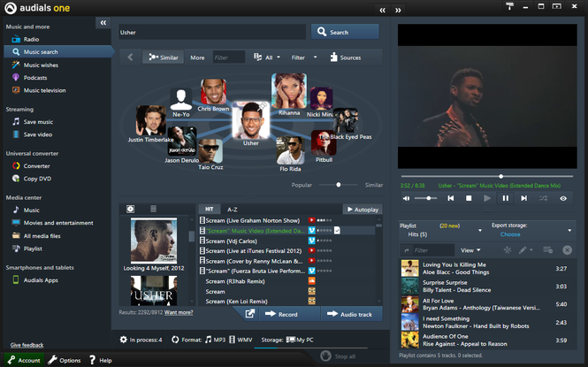Skip to the next track
Screen dimensions: 588x367
click(523, 198)
